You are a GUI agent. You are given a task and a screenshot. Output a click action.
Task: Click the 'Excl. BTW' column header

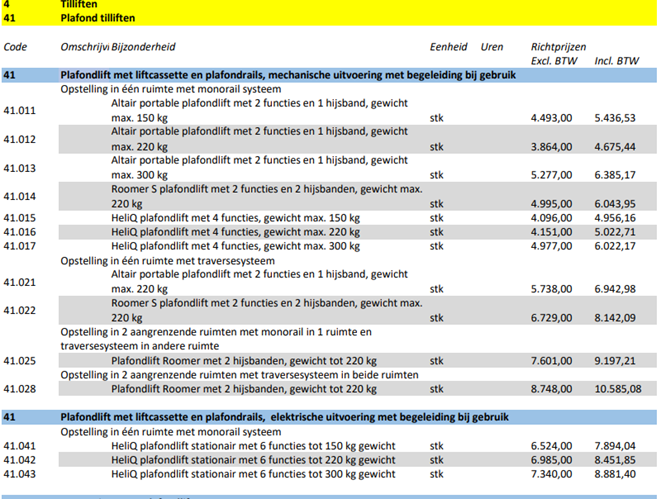(x=554, y=61)
